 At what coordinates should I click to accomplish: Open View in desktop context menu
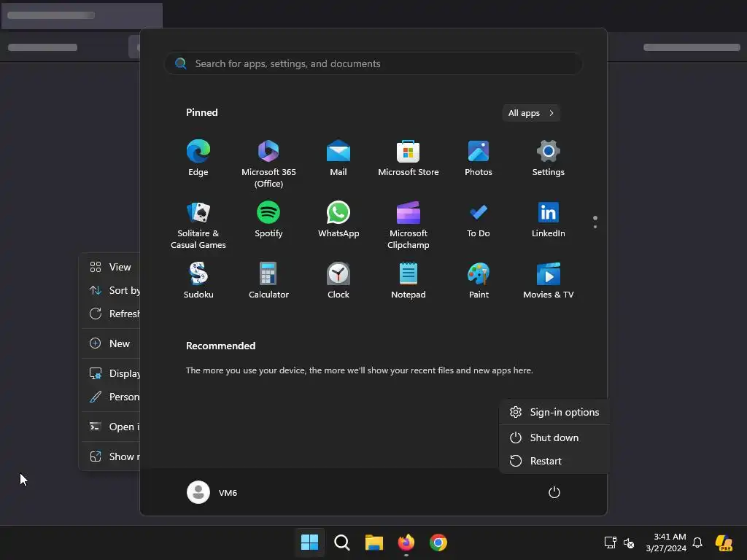click(111, 267)
